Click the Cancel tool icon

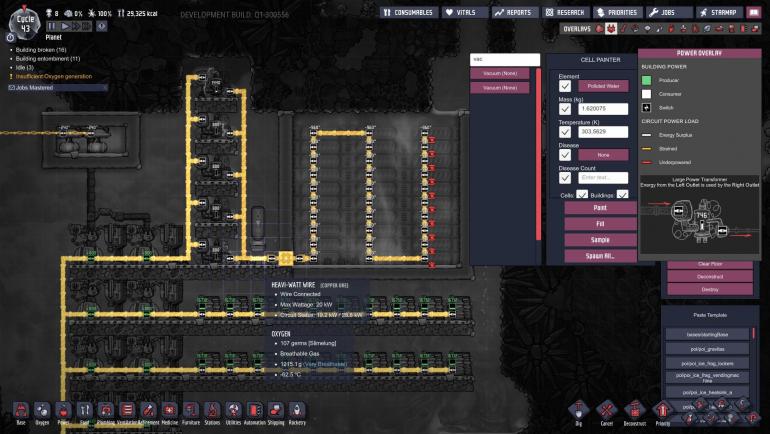click(x=604, y=410)
